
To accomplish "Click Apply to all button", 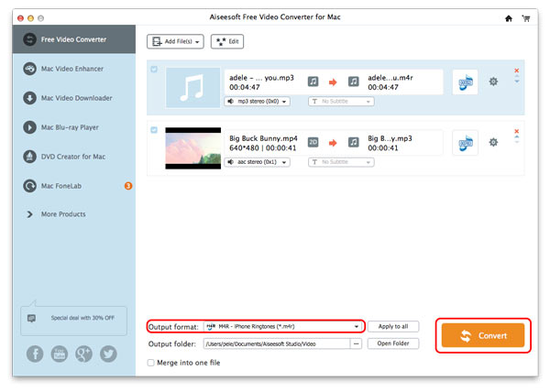I will [393, 326].
